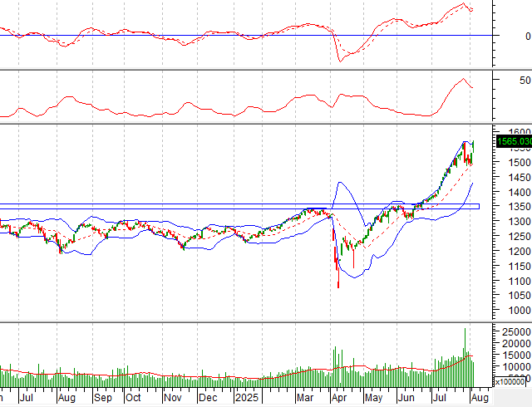Screen dimensions: 532x407
Task: Click the April low candlestick near 1100
Action: click(x=338, y=282)
